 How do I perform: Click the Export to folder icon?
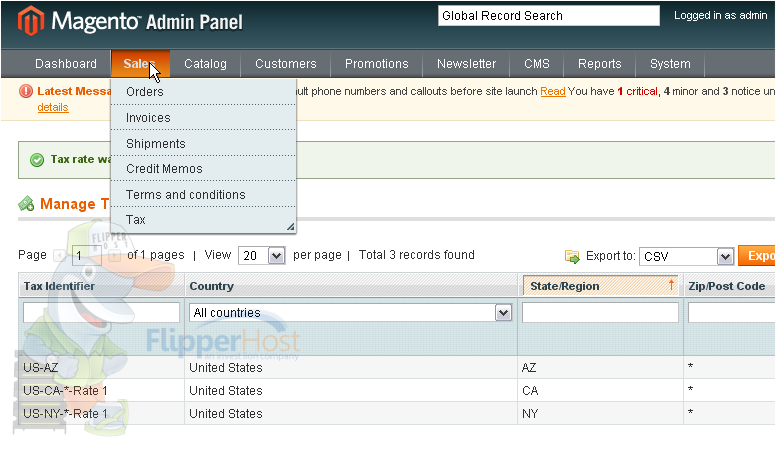click(x=572, y=256)
